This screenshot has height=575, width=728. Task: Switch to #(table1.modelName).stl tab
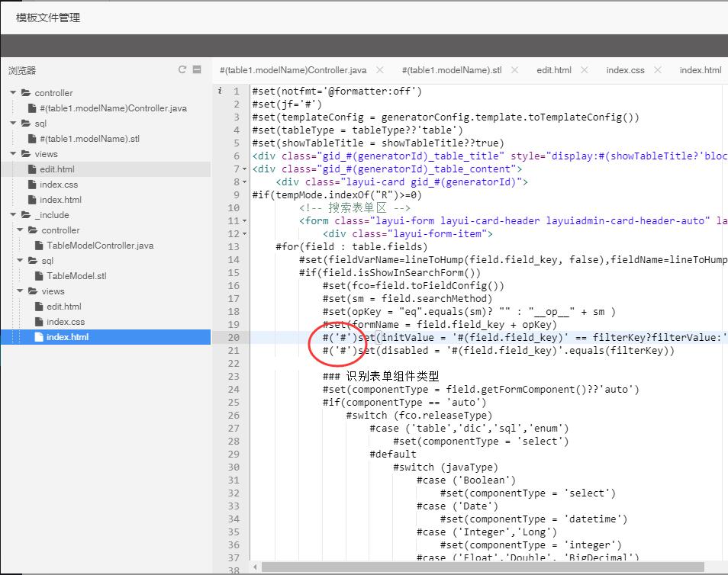click(x=452, y=70)
